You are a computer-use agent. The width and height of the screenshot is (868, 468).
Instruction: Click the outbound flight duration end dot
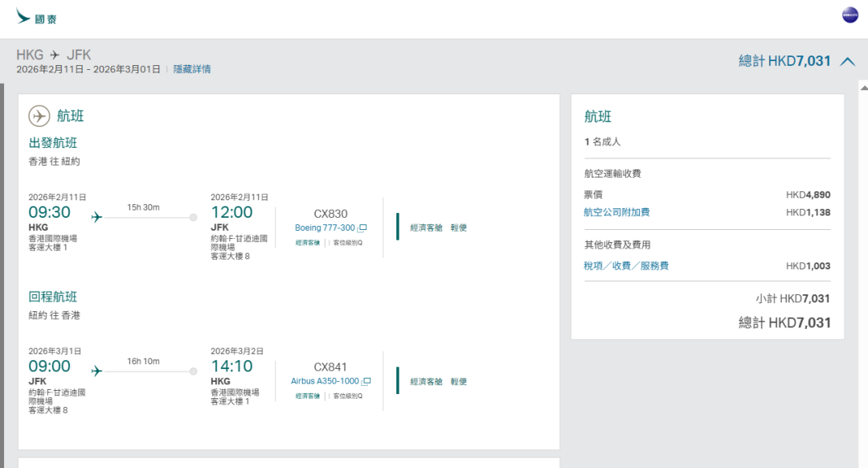click(x=193, y=217)
